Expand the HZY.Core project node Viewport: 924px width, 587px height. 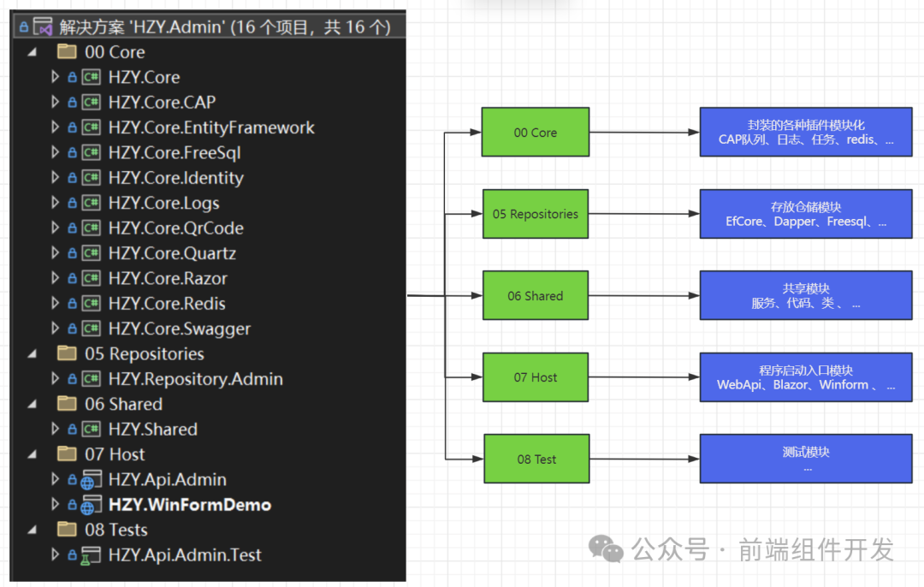point(55,77)
